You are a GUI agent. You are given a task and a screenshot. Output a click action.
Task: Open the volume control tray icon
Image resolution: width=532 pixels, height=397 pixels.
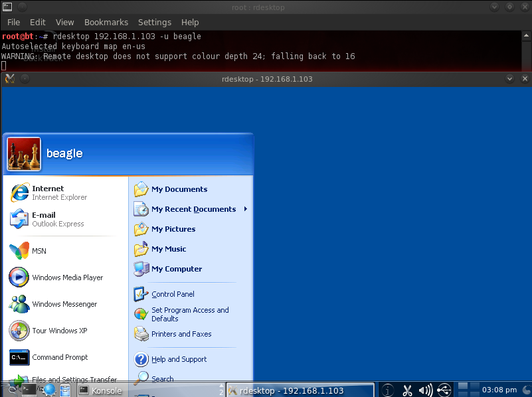tap(426, 390)
